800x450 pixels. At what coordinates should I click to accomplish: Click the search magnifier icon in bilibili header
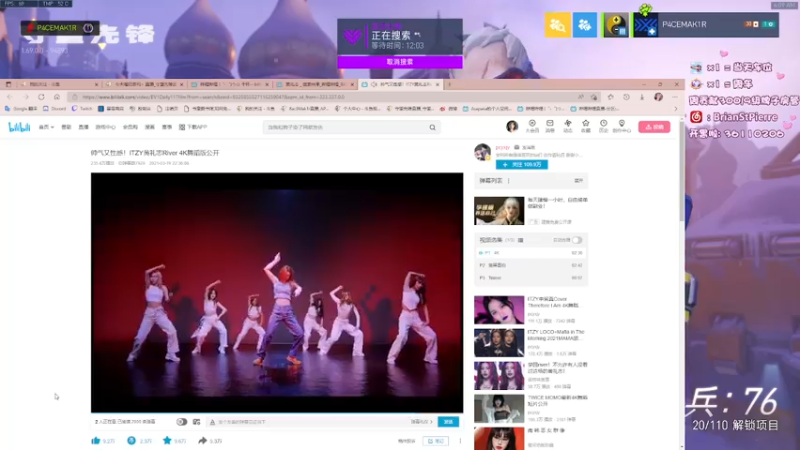pos(432,127)
